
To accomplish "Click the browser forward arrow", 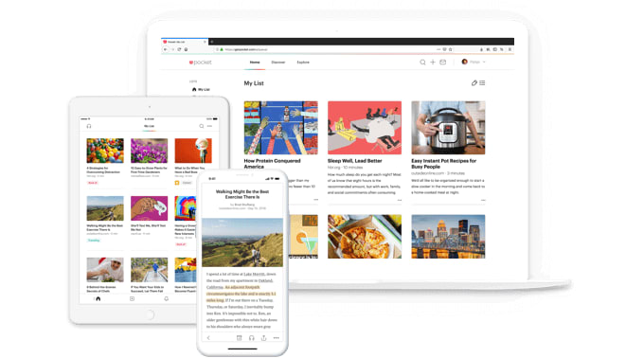I will [x=172, y=49].
